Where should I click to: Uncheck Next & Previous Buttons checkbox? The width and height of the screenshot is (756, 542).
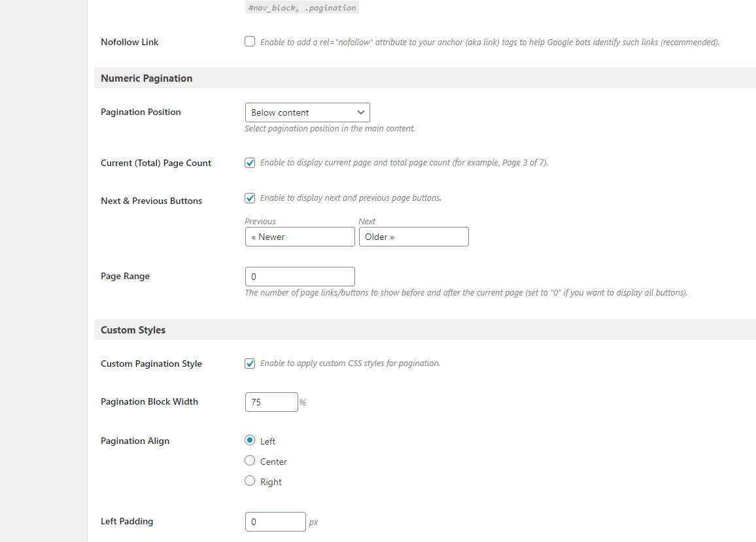coord(250,197)
